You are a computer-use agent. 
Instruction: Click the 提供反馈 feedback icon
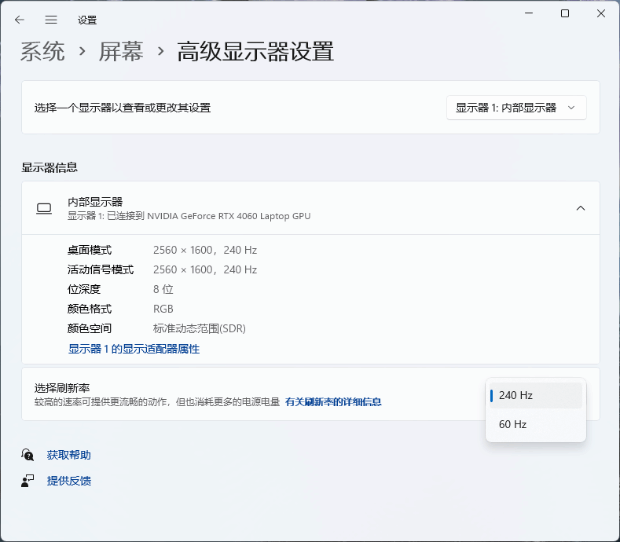27,481
